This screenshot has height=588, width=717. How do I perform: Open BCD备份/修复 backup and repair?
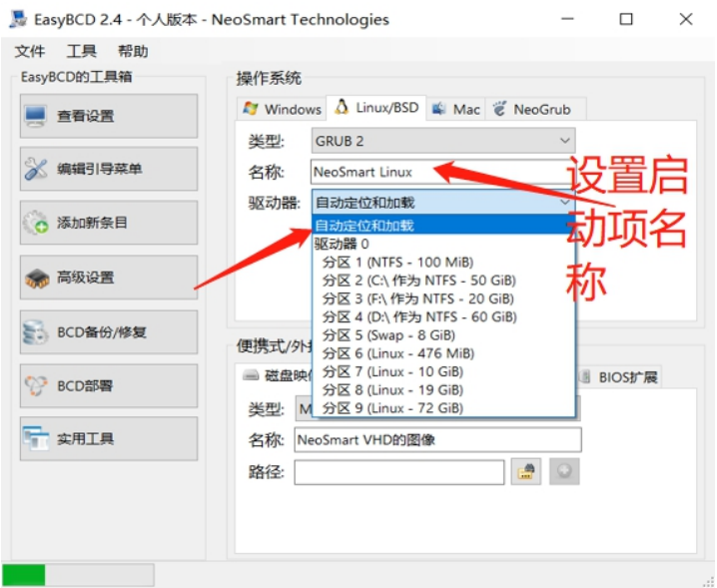pos(109,332)
